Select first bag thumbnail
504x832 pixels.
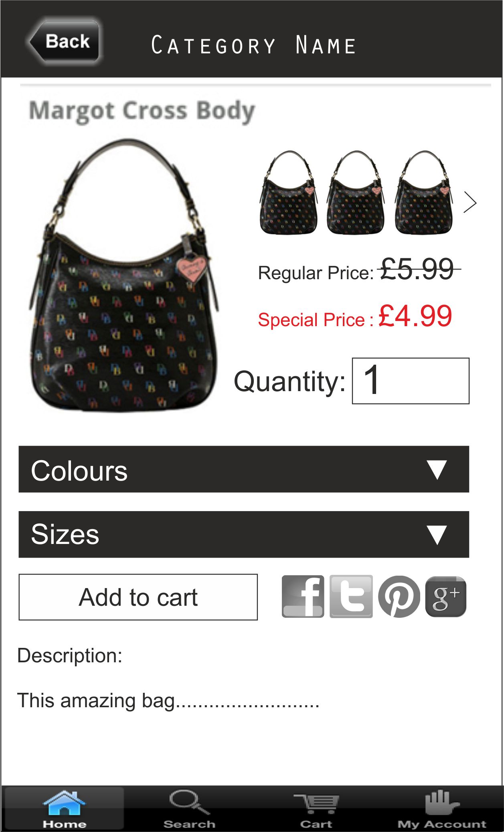[x=289, y=192]
